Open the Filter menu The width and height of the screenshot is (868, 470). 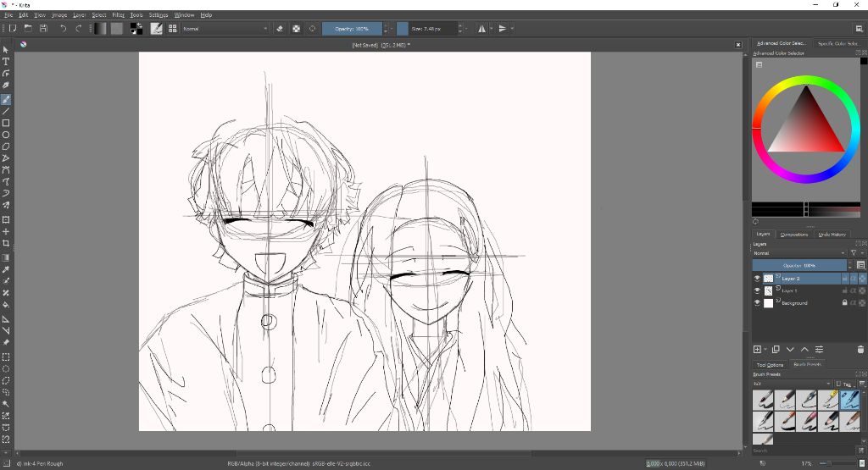(118, 15)
